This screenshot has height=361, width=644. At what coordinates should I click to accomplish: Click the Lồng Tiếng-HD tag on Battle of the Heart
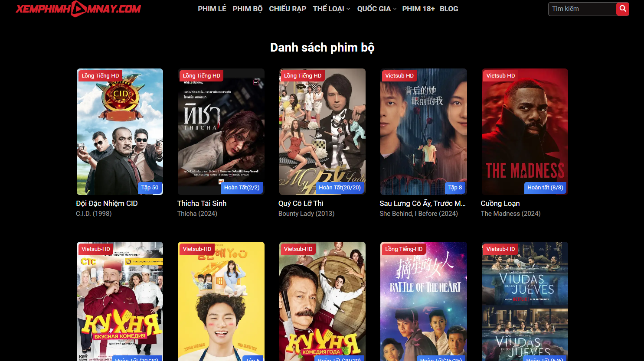click(404, 249)
